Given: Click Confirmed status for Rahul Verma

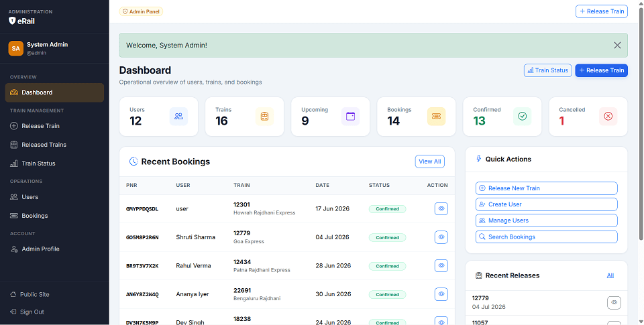Looking at the screenshot, I should (387, 266).
